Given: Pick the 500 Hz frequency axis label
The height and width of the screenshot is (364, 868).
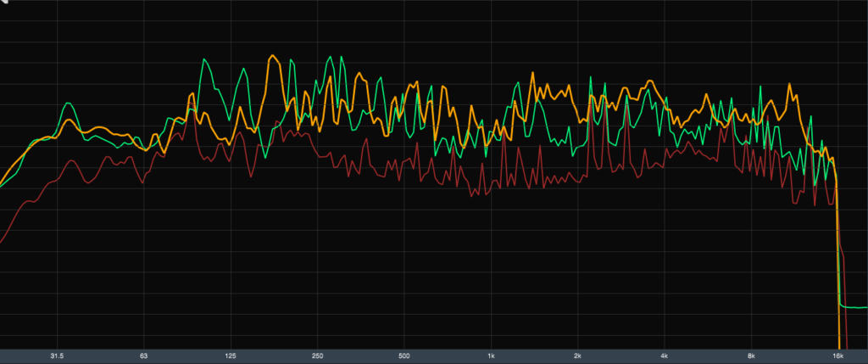Looking at the screenshot, I should coord(404,356).
